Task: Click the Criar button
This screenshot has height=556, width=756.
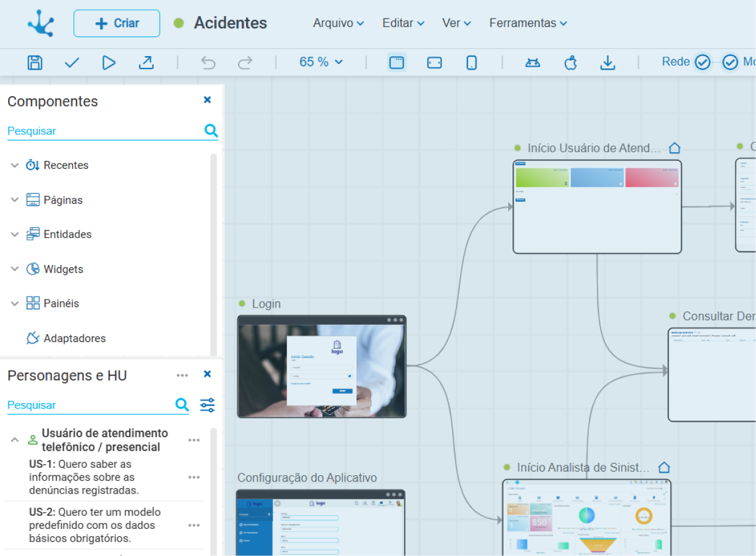Action: click(117, 23)
